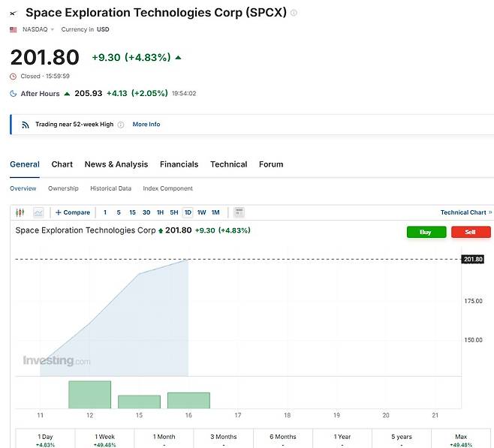Click the RSS feed icon in the alert banner
Screen dimensions: 494x448
pyautogui.click(x=26, y=125)
